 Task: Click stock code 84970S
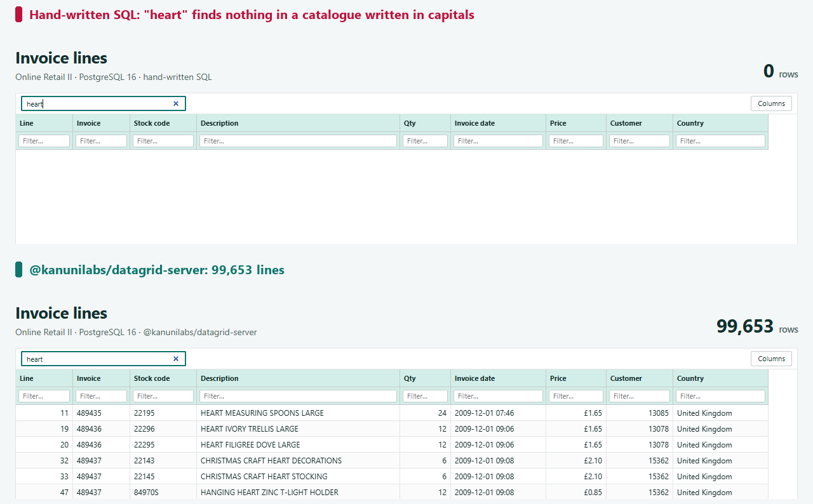point(163,493)
